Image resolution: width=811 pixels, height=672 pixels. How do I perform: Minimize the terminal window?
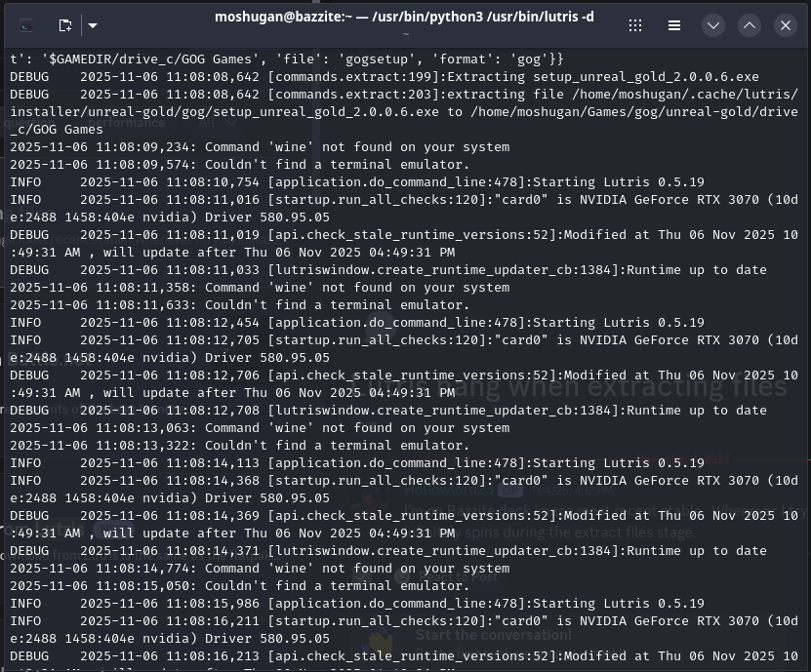point(713,25)
